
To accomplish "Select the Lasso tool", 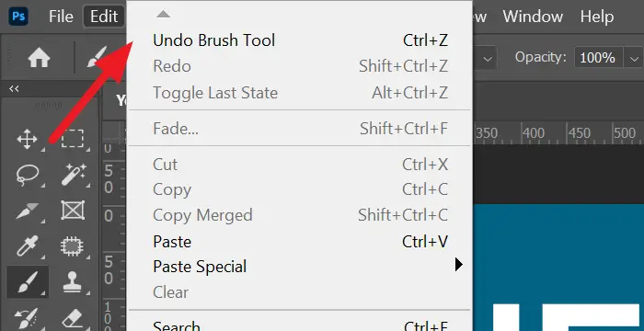I will 27,174.
